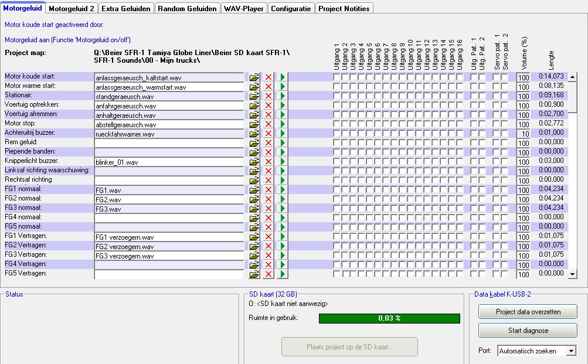Edit volume field for Achteruitrij buzzer
The width and height of the screenshot is (588, 364).
click(523, 134)
